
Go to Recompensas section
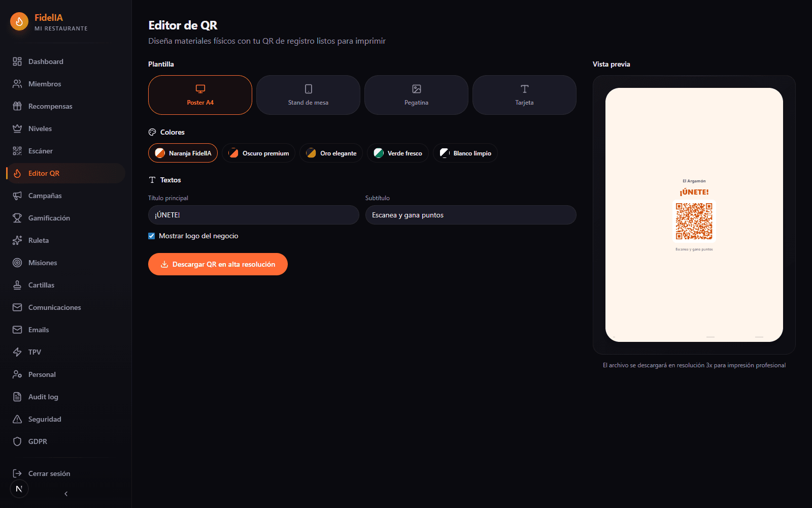pyautogui.click(x=65, y=106)
